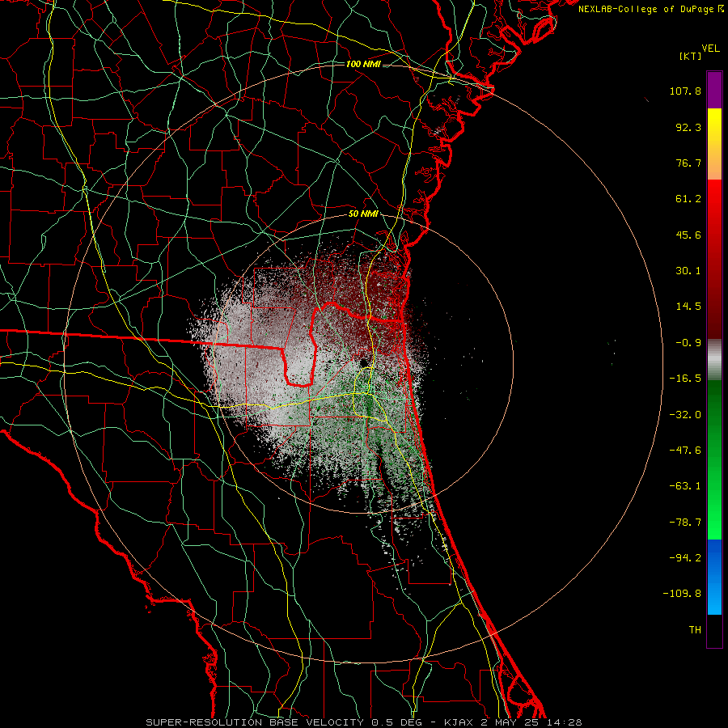The height and width of the screenshot is (728, 728).
Task: Click the 92.3 legend value
Action: coord(688,127)
